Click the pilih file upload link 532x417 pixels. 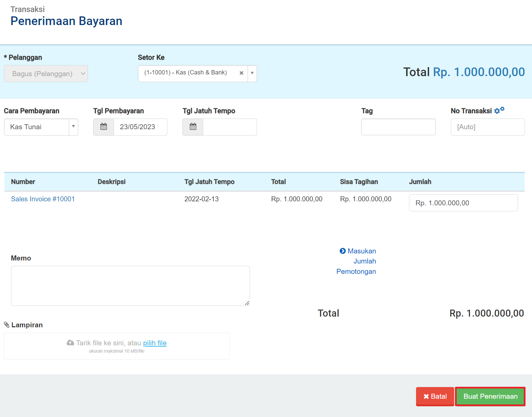[x=155, y=343]
